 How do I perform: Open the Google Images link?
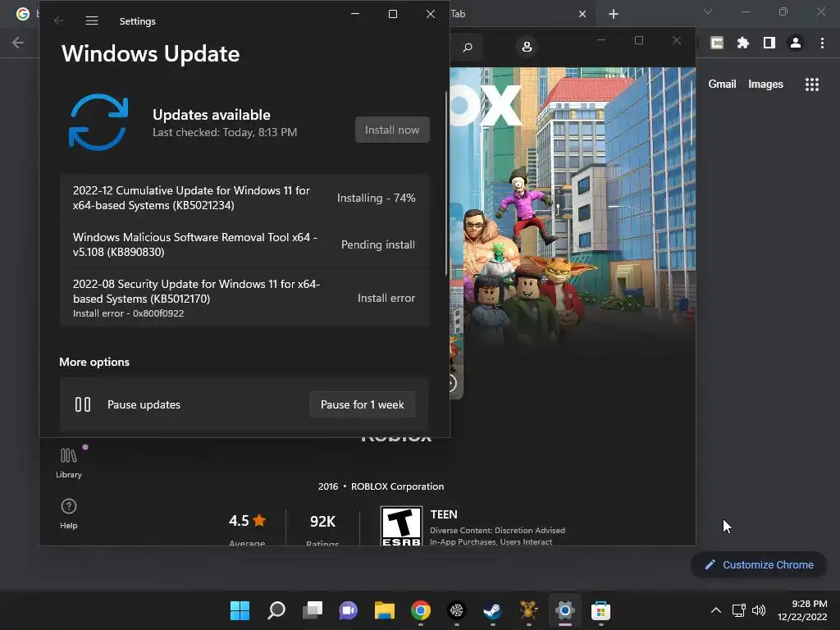765,84
